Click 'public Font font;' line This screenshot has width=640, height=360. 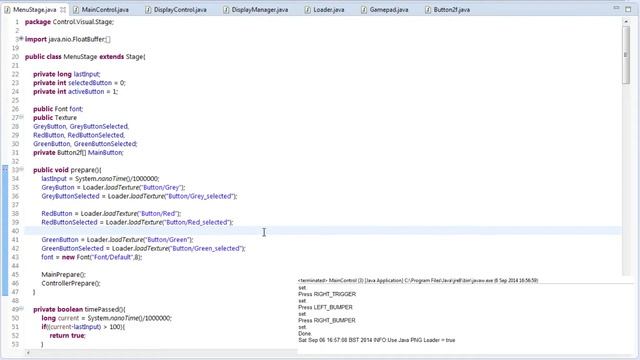tap(58, 109)
